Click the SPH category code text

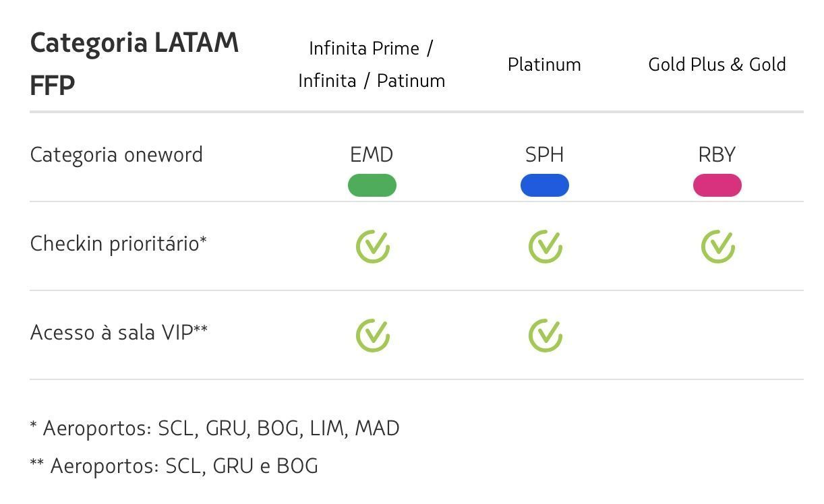(544, 155)
